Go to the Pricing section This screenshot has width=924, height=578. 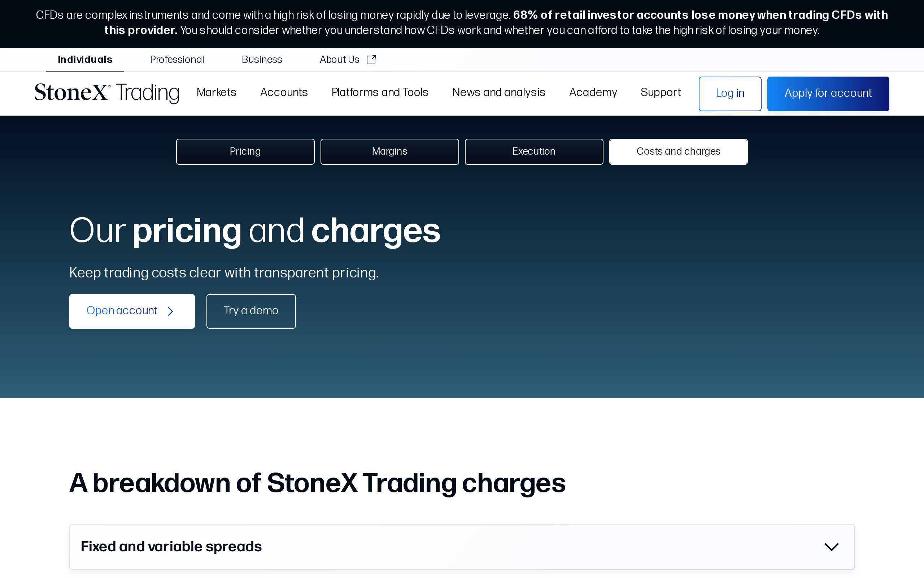click(x=245, y=152)
